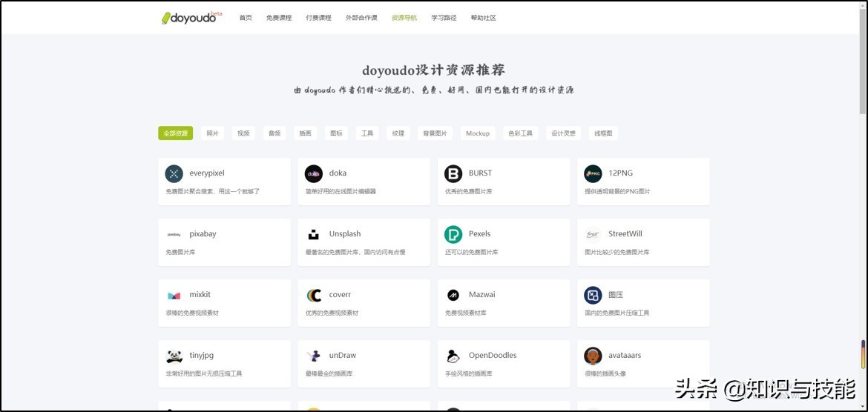Filter resources by 插画
The image size is (868, 412).
(x=306, y=133)
